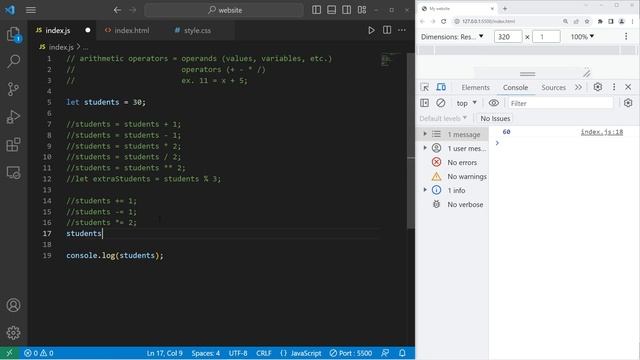This screenshot has height=360, width=640.
Task: Toggle the primary sidebar layout icon
Action: [316, 10]
